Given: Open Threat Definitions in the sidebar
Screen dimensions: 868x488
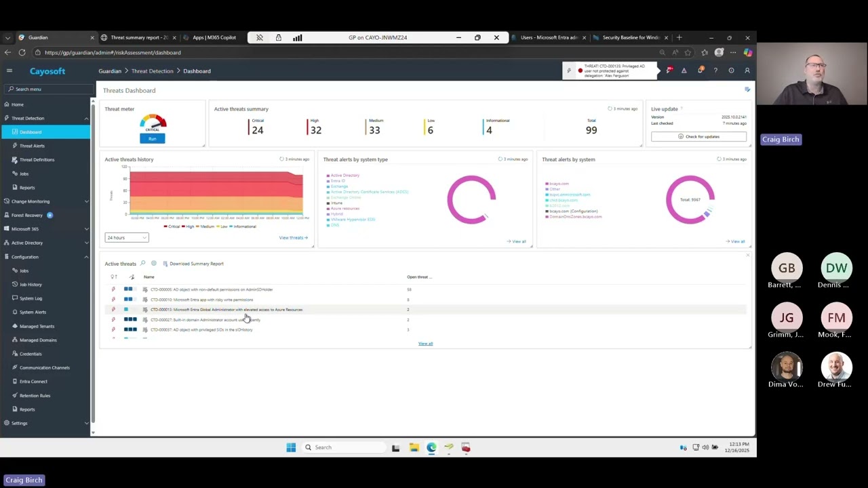Looking at the screenshot, I should coord(37,159).
